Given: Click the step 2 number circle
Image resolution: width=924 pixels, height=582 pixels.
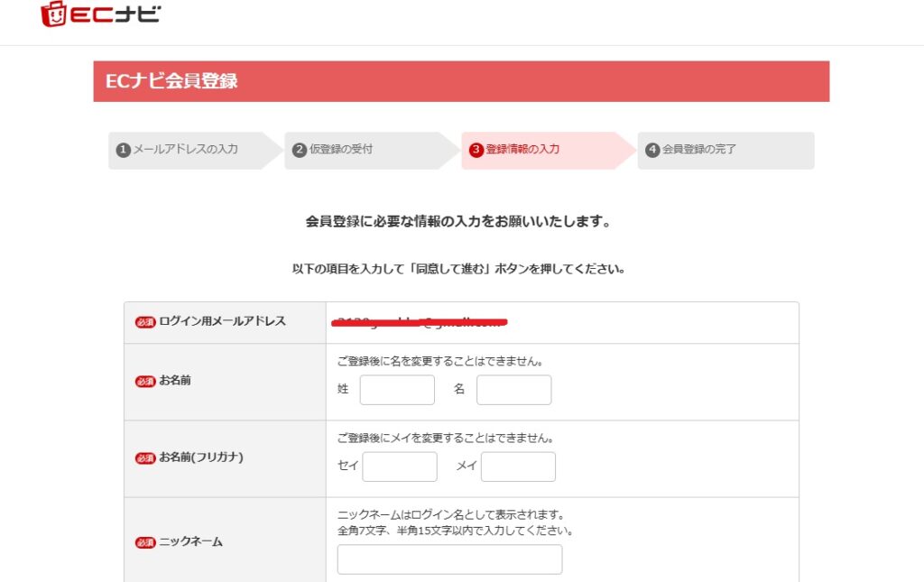Looking at the screenshot, I should pos(300,150).
